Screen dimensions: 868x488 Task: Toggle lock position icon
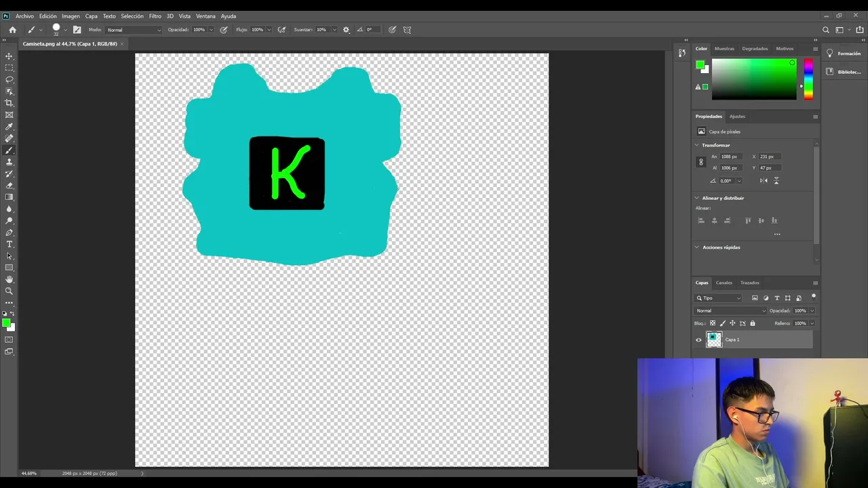click(x=732, y=323)
